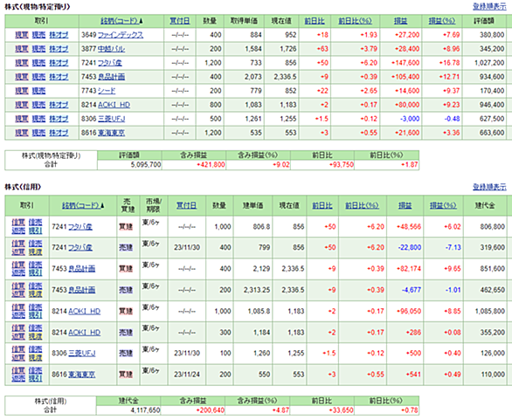Click 現引 in the 7453 良品計画 買建 row
The height and width of the screenshot is (420, 512).
coord(35,272)
